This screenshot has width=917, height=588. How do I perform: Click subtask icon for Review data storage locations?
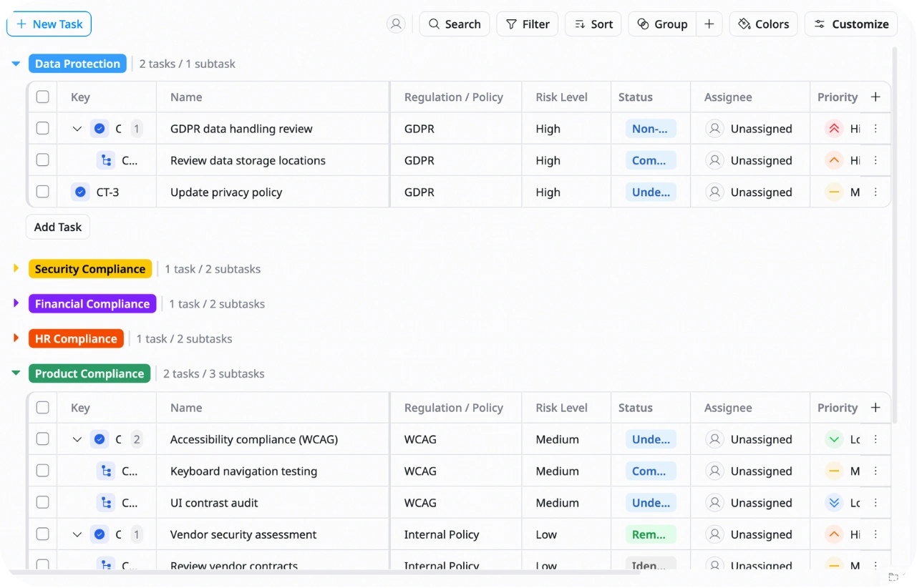[x=106, y=160]
